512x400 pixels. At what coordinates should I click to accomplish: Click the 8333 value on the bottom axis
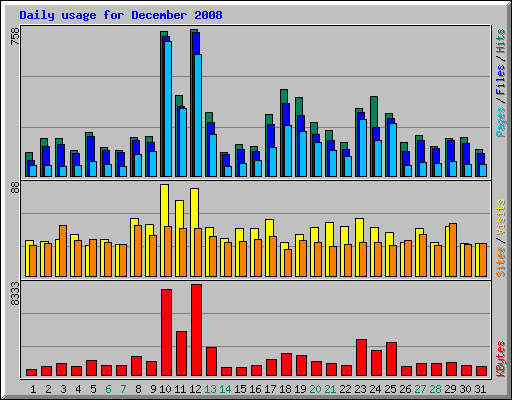15,294
